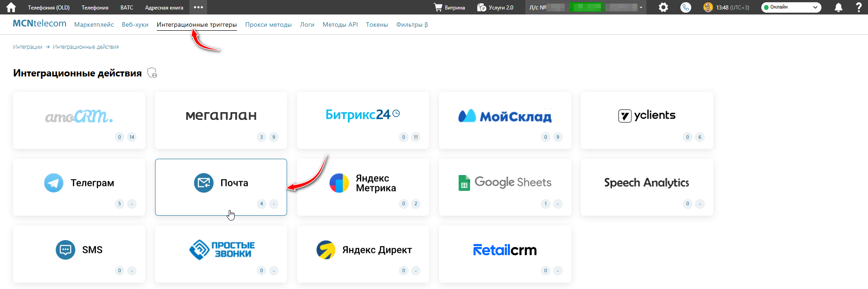This screenshot has height=289, width=868.
Task: Open the account Л/с № selector
Action: [585, 7]
